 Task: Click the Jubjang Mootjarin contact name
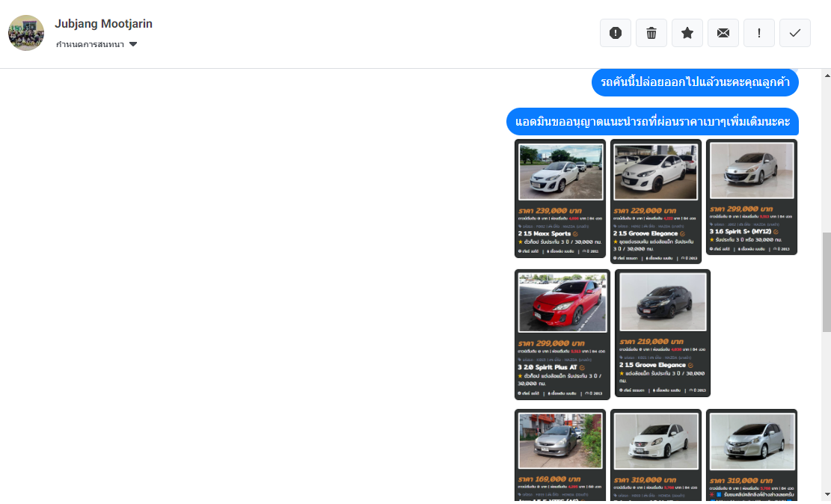click(x=103, y=24)
